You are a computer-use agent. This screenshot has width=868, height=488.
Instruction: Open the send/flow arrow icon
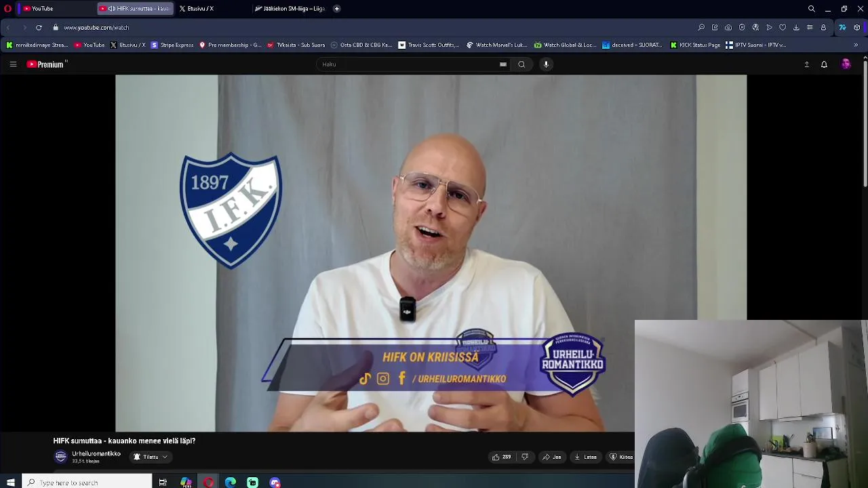pyautogui.click(x=769, y=28)
